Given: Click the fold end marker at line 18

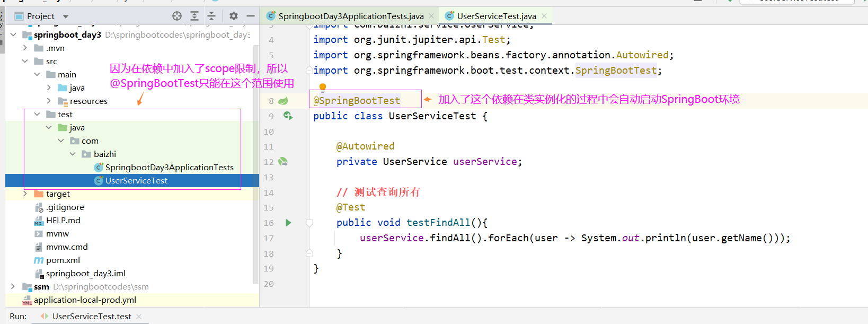Looking at the screenshot, I should coord(309,253).
